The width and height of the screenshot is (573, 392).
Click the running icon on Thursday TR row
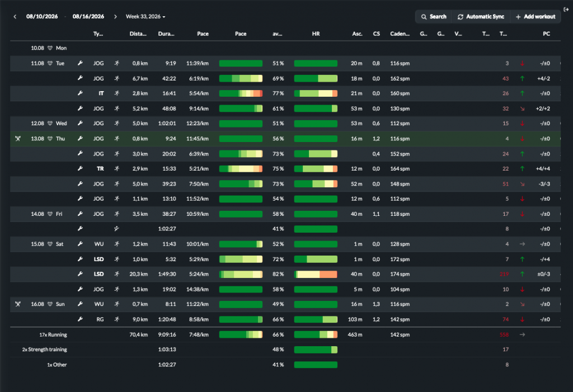coord(116,168)
